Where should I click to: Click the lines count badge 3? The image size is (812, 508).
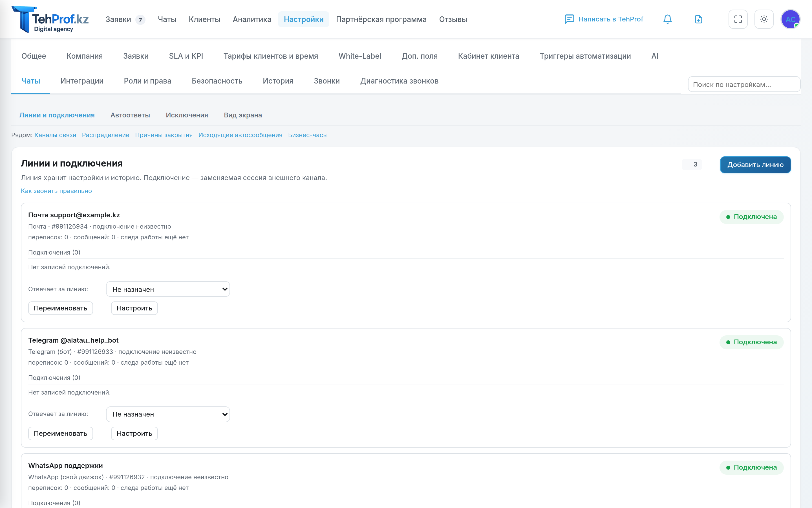coord(692,164)
